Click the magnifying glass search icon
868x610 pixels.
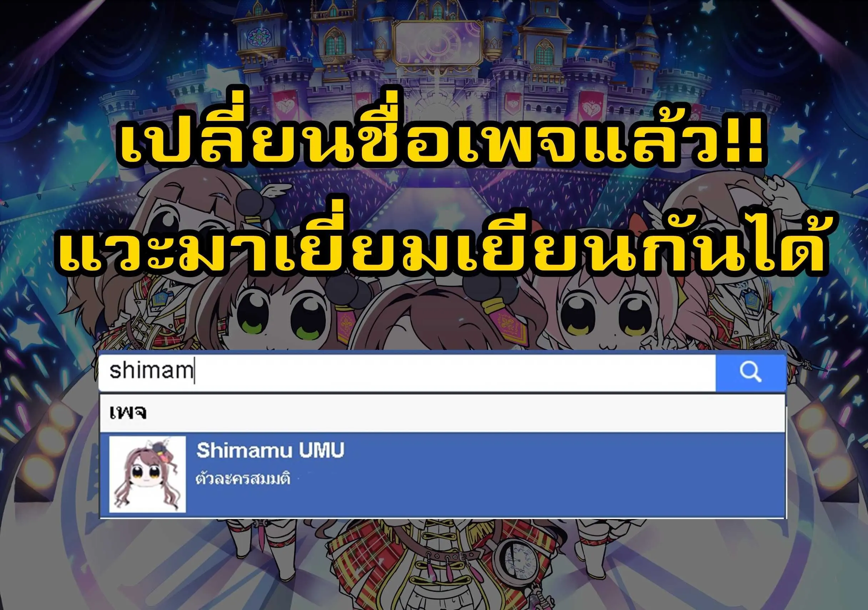(x=751, y=372)
